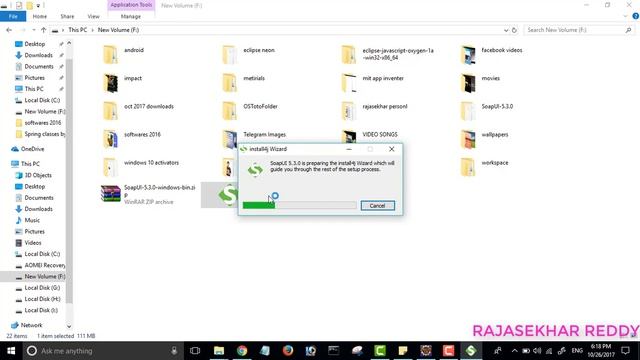Select Music in navigation pane
This screenshot has height=360, width=640.
[x=32, y=220]
